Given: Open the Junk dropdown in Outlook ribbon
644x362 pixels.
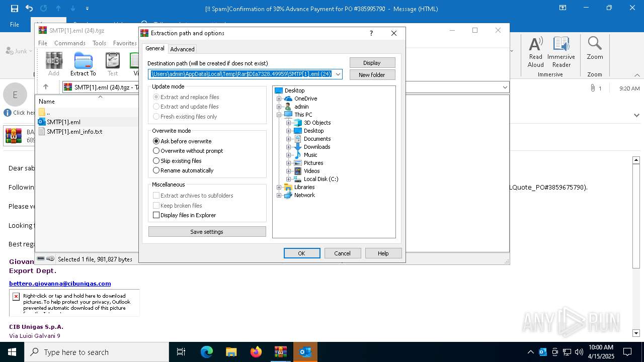Looking at the screenshot, I should tap(19, 51).
